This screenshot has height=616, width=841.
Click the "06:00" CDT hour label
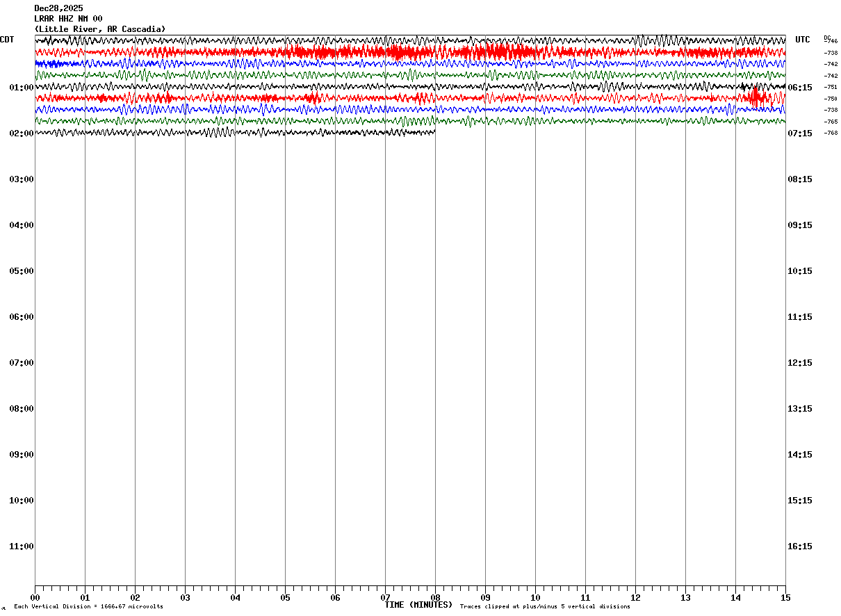coord(22,317)
